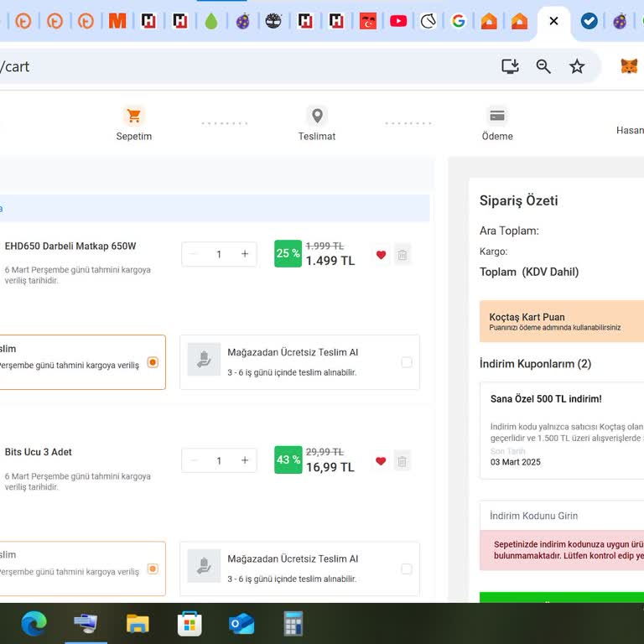This screenshot has width=644, height=644.
Task: Switch to the Google browser tab
Action: click(x=458, y=21)
